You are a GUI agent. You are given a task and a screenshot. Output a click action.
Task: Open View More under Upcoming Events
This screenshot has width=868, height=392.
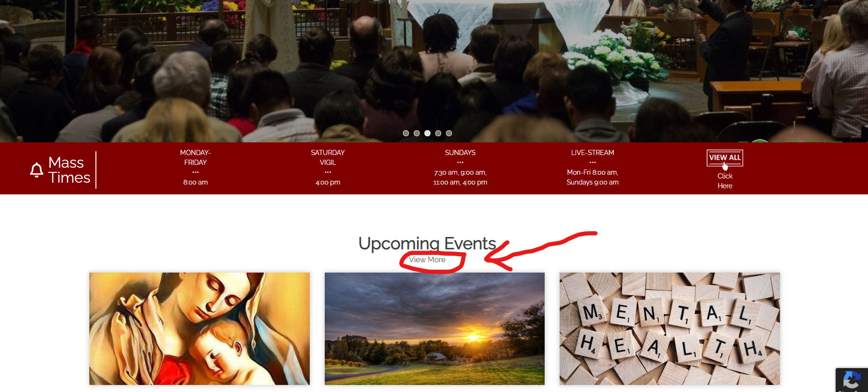point(427,259)
